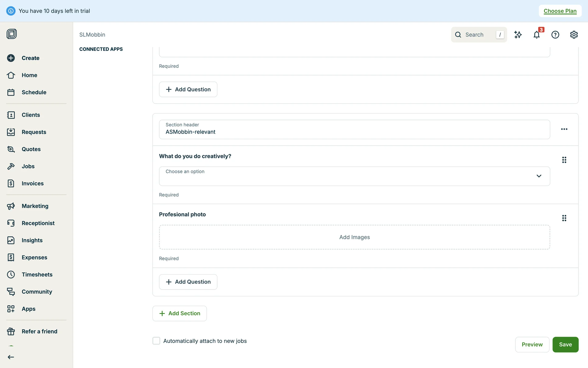Open ASMobbin-relevant section three-dot menu
This screenshot has height=368, width=588.
click(564, 129)
